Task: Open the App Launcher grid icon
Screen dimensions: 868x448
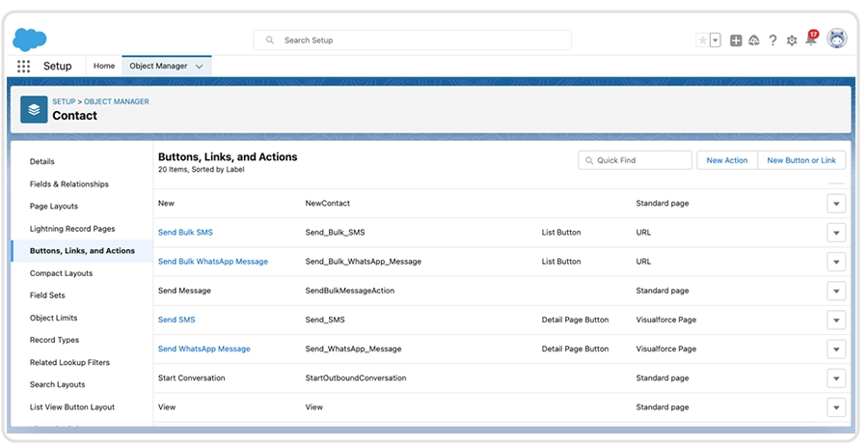Action: [24, 67]
